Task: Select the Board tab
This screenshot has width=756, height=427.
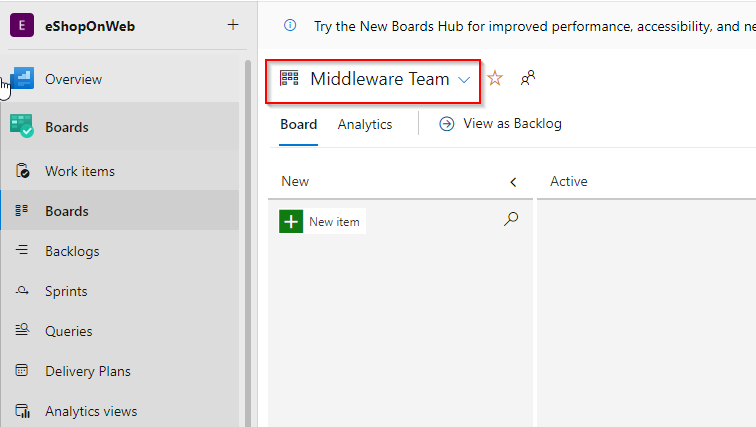Action: [x=298, y=124]
